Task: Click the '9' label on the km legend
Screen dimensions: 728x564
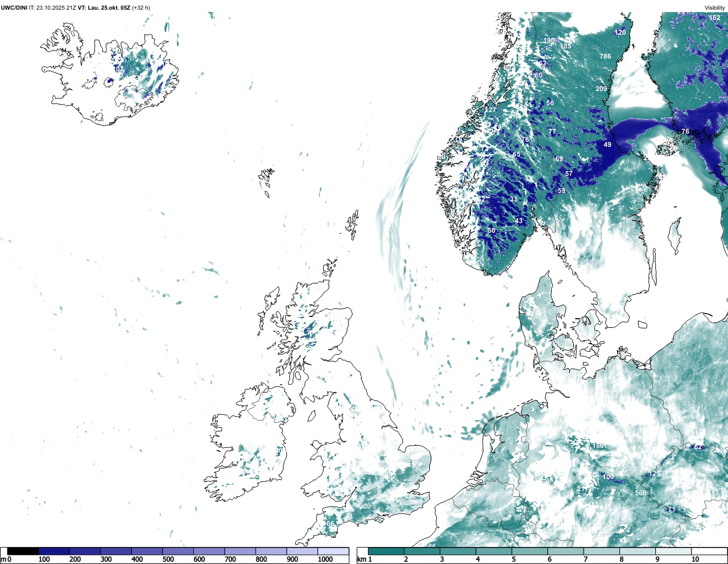Action: (657, 559)
